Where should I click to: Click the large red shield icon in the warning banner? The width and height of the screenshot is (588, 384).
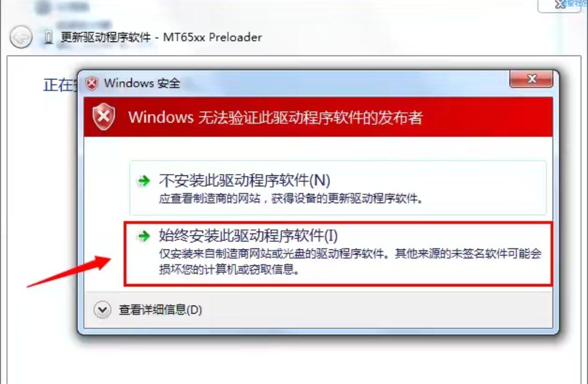(x=104, y=117)
